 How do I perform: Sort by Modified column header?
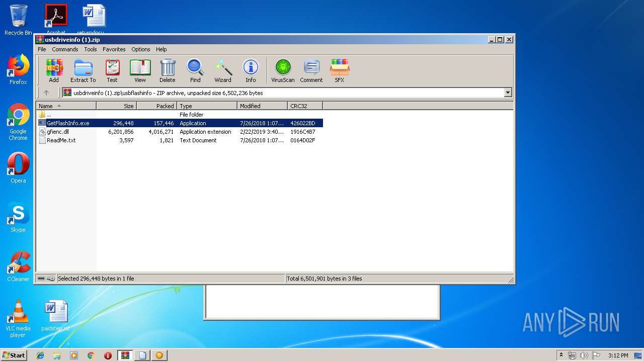(263, 106)
